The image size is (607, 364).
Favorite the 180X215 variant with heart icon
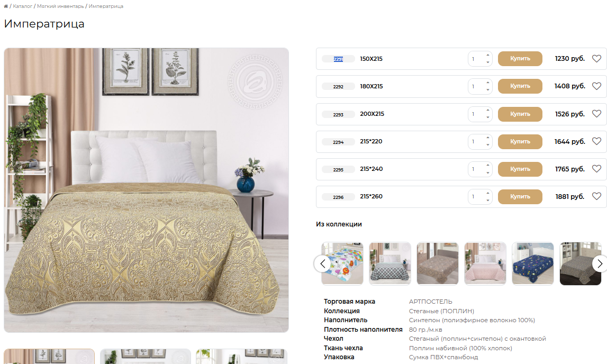(x=596, y=86)
